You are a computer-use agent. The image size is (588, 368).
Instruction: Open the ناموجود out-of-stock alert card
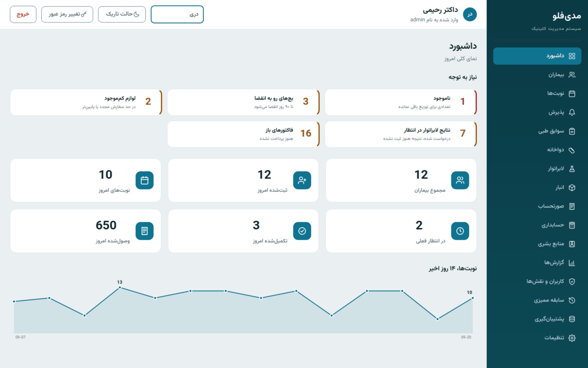pos(401,102)
